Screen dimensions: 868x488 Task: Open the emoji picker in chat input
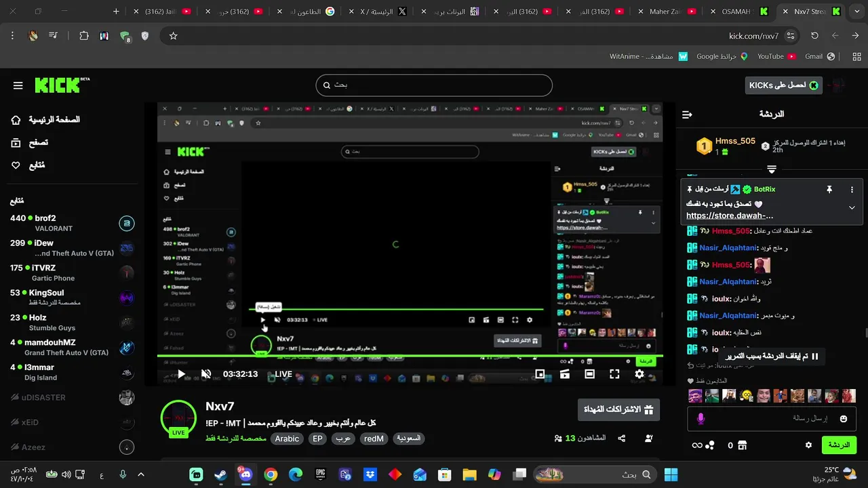[844, 419]
